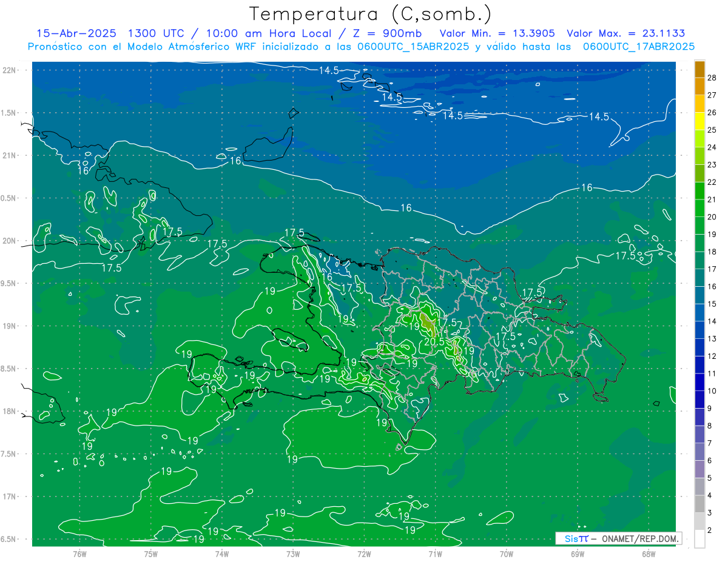
Task: Click the '22' value on color scale
Action: (x=712, y=182)
